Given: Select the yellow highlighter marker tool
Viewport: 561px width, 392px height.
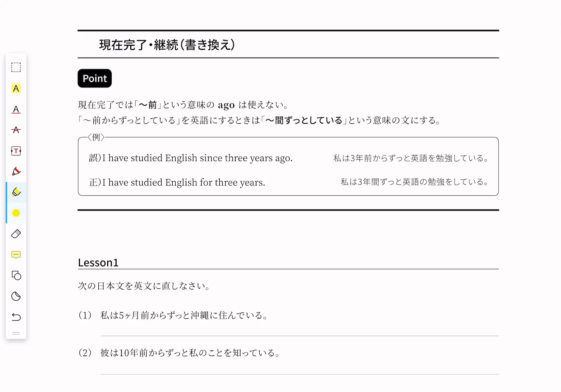Looking at the screenshot, I should click(16, 192).
